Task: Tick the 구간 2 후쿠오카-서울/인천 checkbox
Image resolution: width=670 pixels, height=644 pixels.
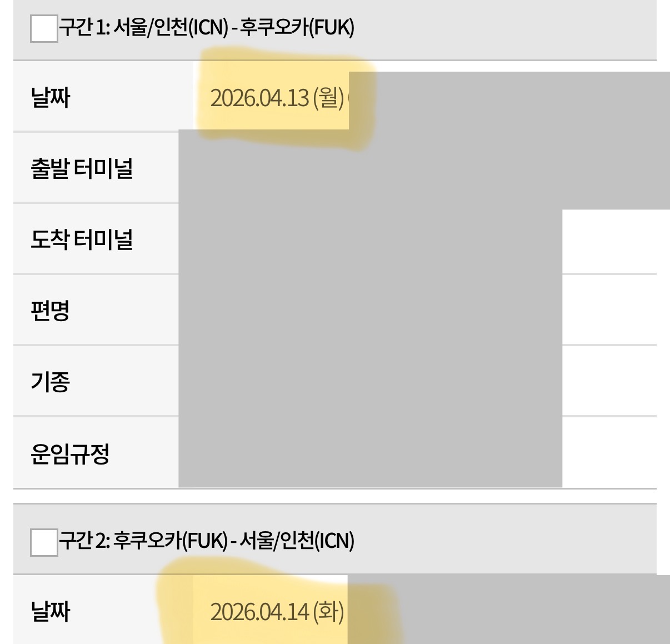Action: 44,542
